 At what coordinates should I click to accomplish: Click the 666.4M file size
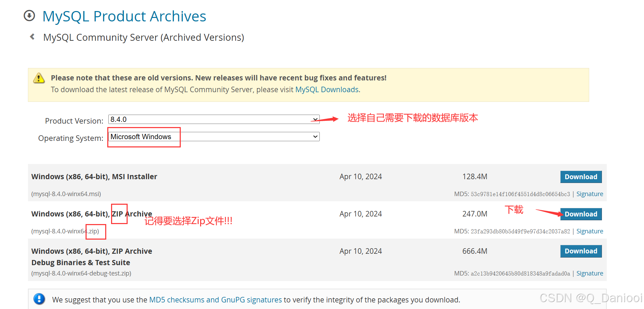point(475,251)
